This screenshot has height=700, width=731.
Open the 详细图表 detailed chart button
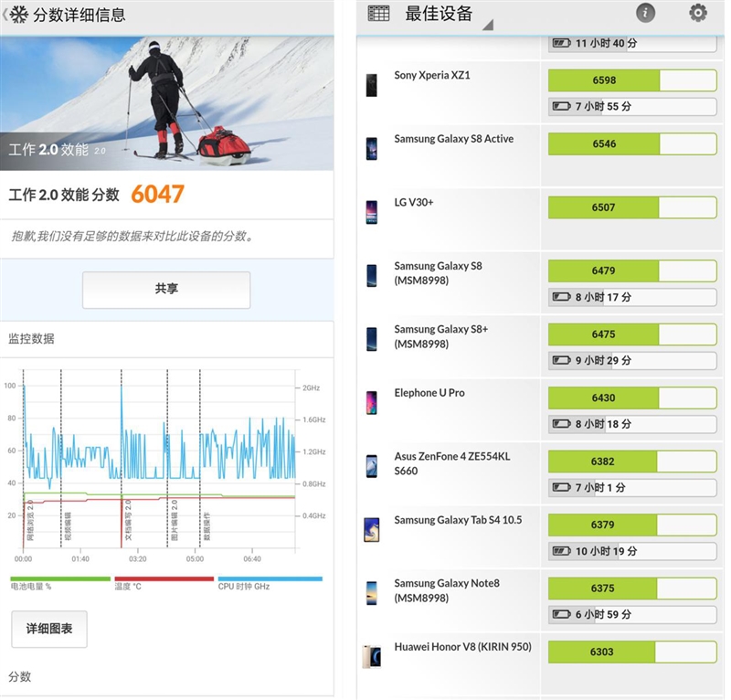point(49,629)
